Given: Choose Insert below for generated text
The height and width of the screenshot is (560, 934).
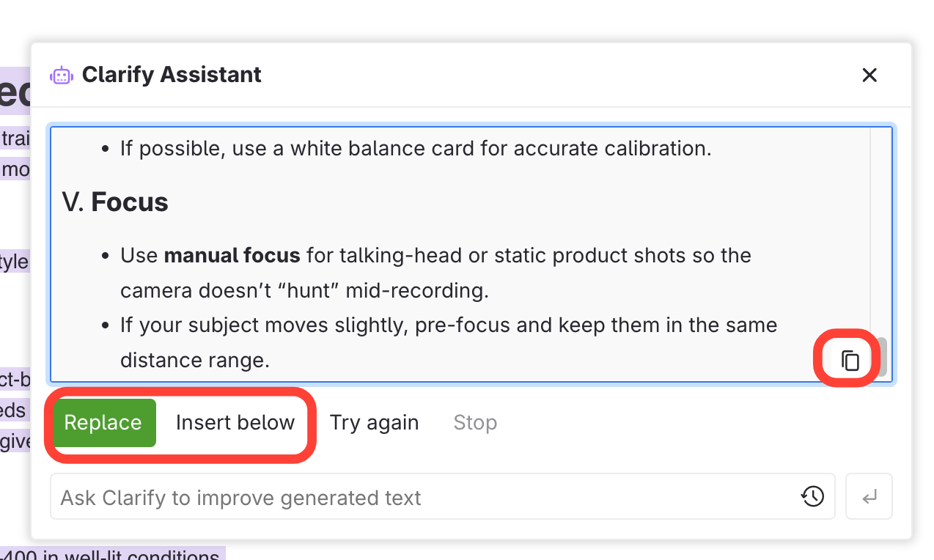Looking at the screenshot, I should tap(235, 423).
